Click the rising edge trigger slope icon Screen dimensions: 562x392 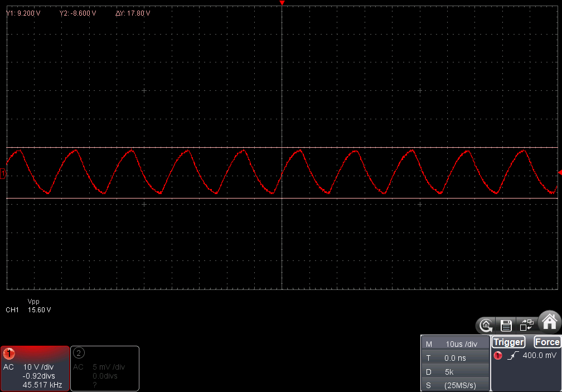click(x=512, y=356)
